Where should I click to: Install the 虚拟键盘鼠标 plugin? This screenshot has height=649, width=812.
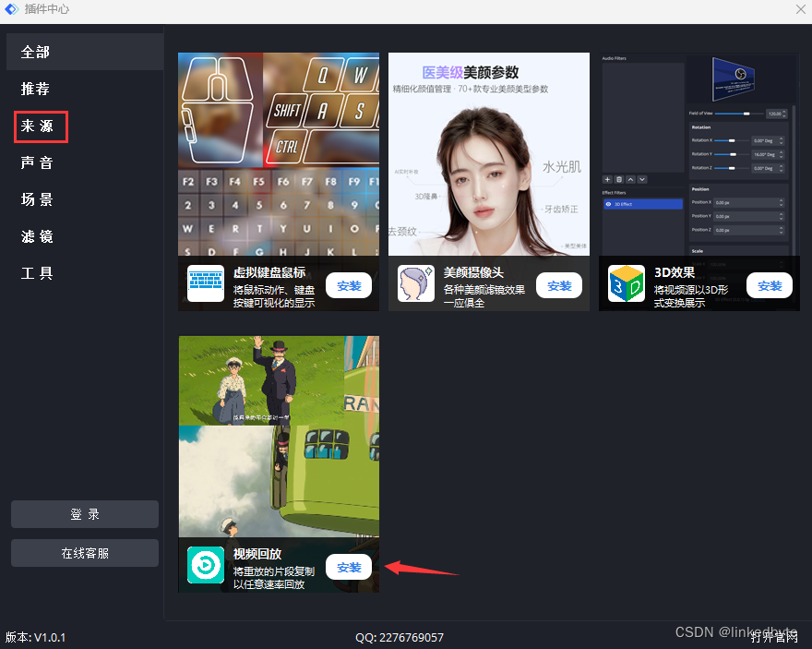pyautogui.click(x=349, y=285)
